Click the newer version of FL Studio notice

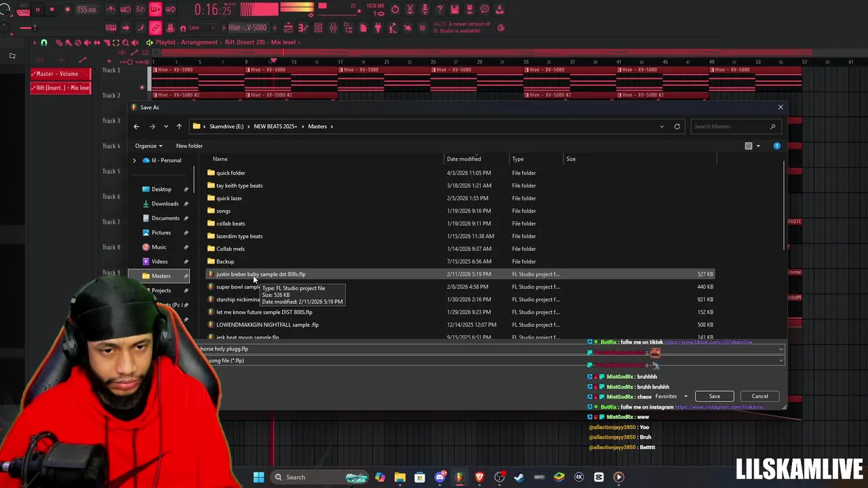coord(462,27)
